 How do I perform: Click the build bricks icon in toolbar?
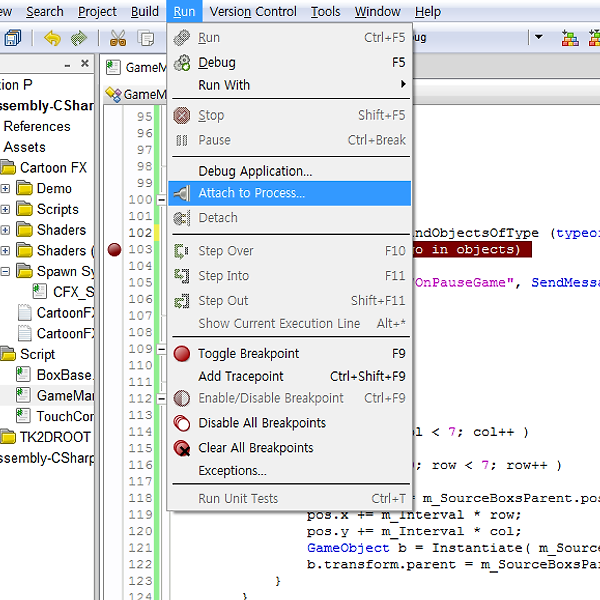coord(570,39)
